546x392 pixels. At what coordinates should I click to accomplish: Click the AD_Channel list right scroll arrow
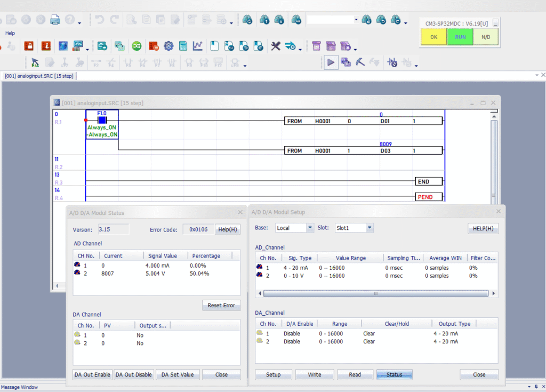coord(494,293)
